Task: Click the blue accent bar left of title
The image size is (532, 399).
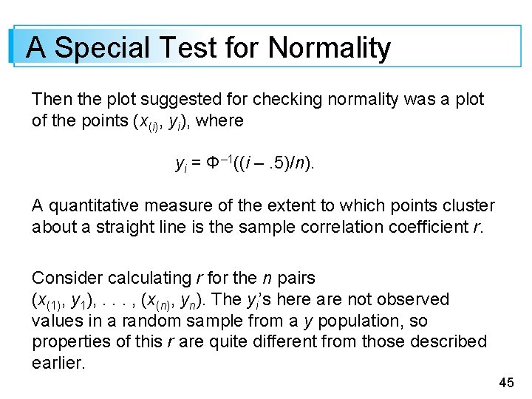Action: [11, 46]
